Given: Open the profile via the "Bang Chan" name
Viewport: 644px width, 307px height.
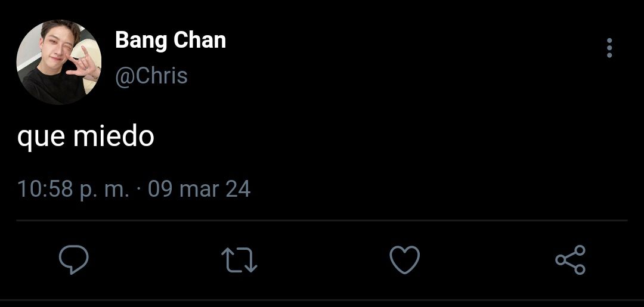Looking at the screenshot, I should click(171, 40).
